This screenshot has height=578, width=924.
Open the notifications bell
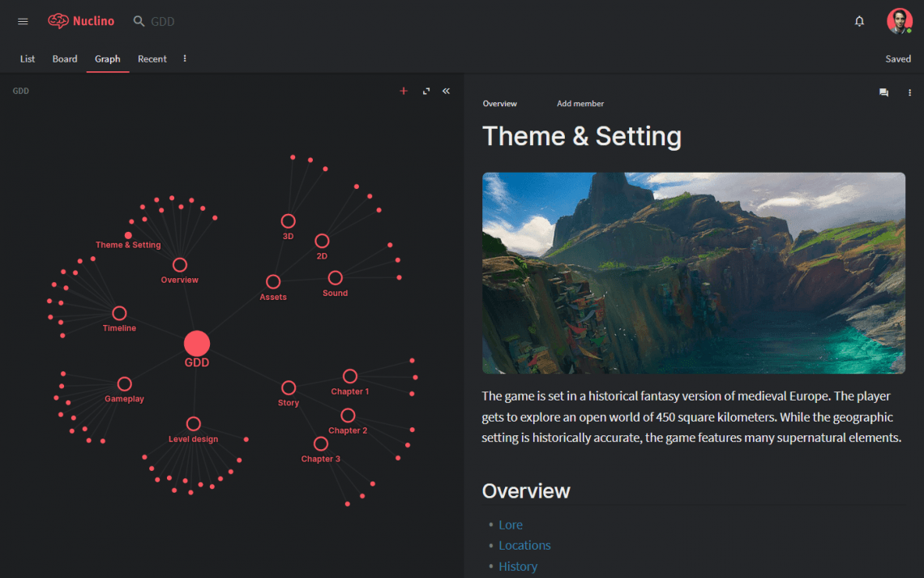pos(859,21)
